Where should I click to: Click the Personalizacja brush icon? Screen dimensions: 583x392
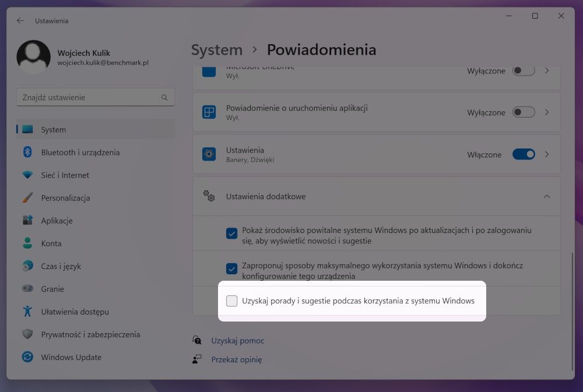(x=27, y=197)
